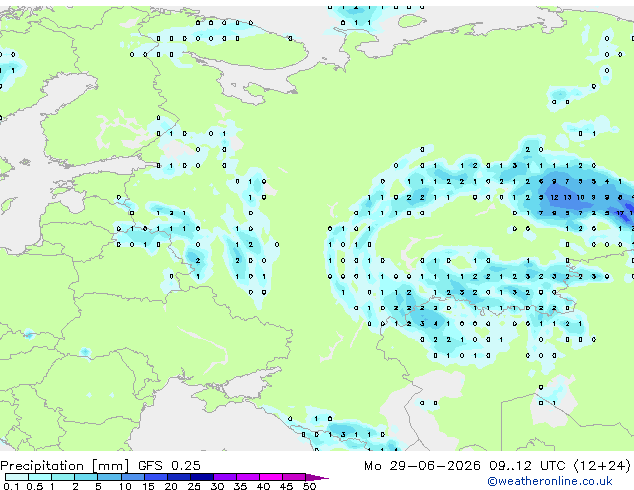634x490 pixels.
Task: Click the 25–30 mm dark blue swatch
Action: point(202,477)
